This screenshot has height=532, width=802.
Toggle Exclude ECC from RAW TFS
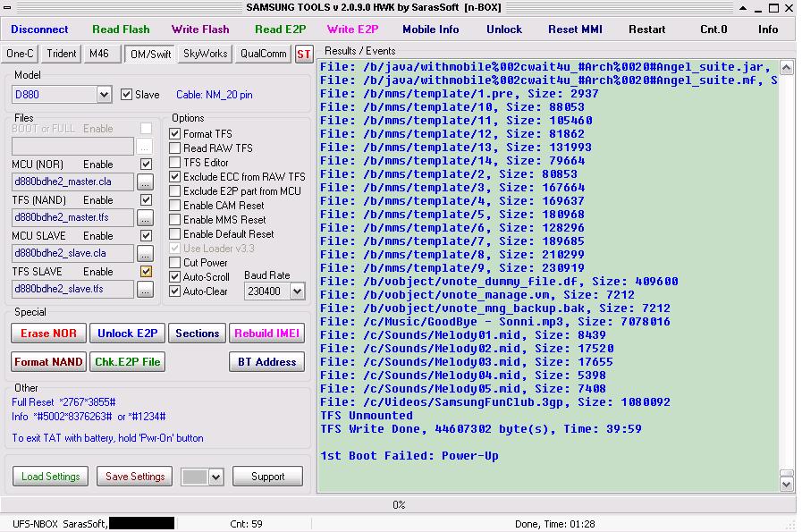click(x=175, y=177)
